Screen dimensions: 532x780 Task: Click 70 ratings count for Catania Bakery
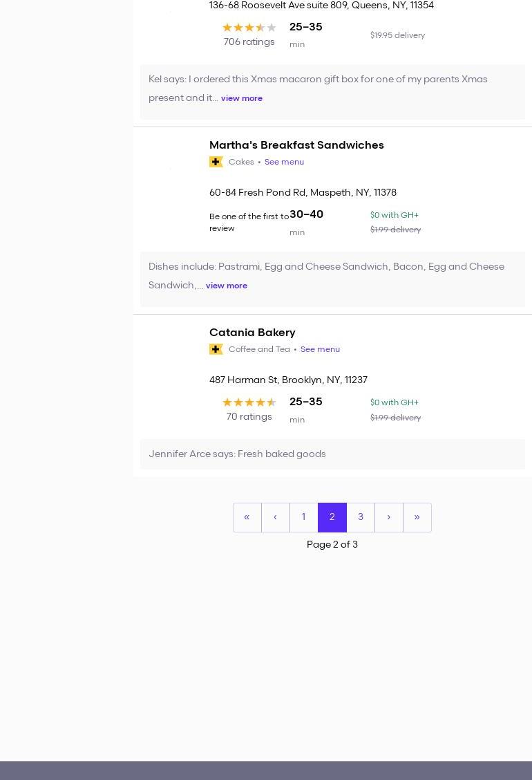[249, 417]
